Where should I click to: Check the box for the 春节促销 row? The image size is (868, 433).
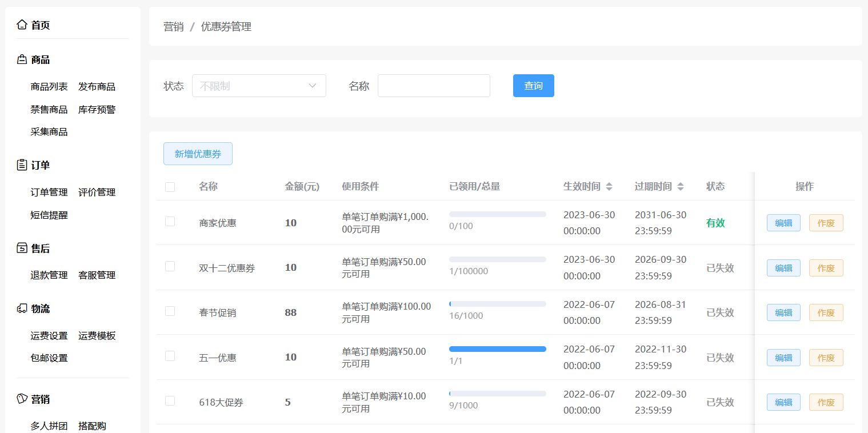coord(170,311)
